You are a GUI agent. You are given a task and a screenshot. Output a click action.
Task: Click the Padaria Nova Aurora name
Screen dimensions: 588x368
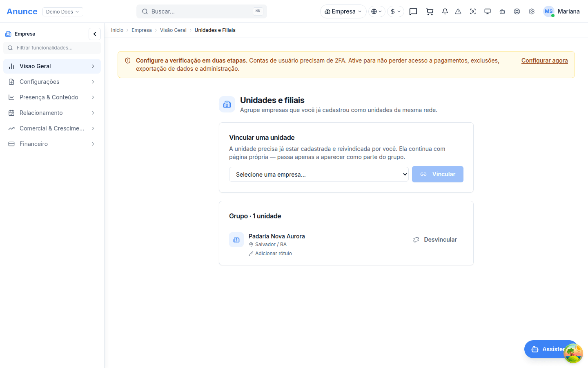coord(277,236)
